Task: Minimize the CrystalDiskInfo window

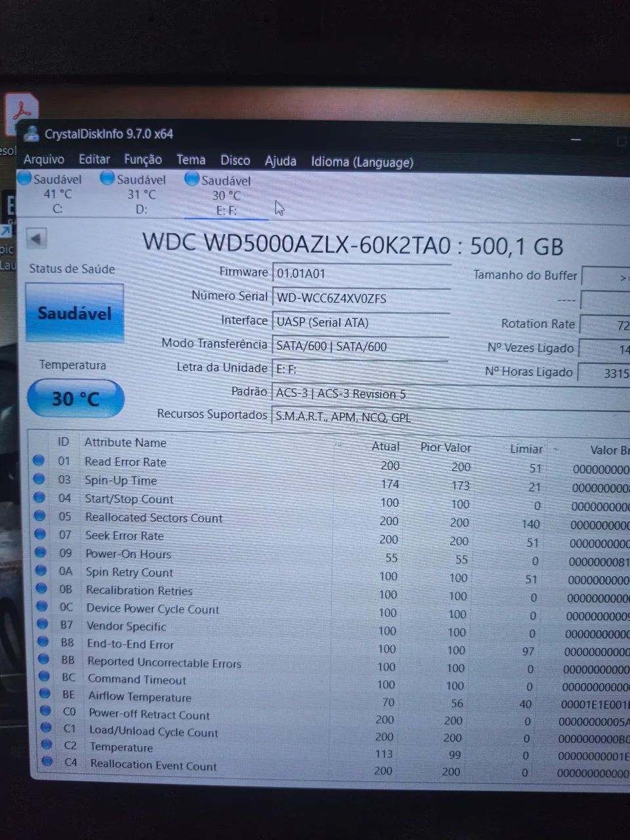Action: pyautogui.click(x=576, y=139)
